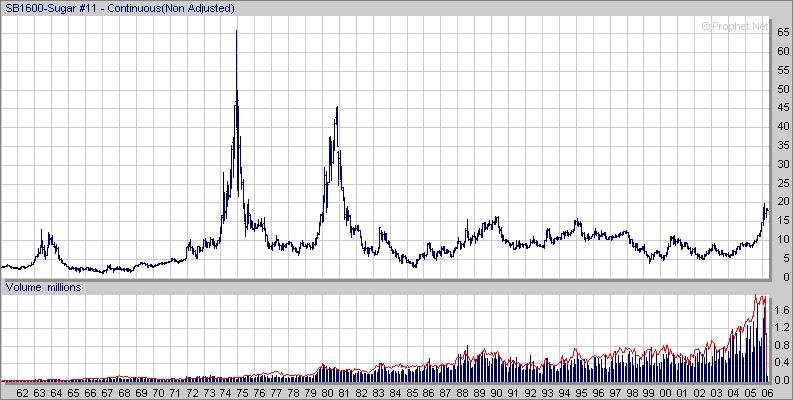This screenshot has width=793, height=400.
Task: Click the SB1600-Sugar #11 chart title
Action: pyautogui.click(x=120, y=9)
